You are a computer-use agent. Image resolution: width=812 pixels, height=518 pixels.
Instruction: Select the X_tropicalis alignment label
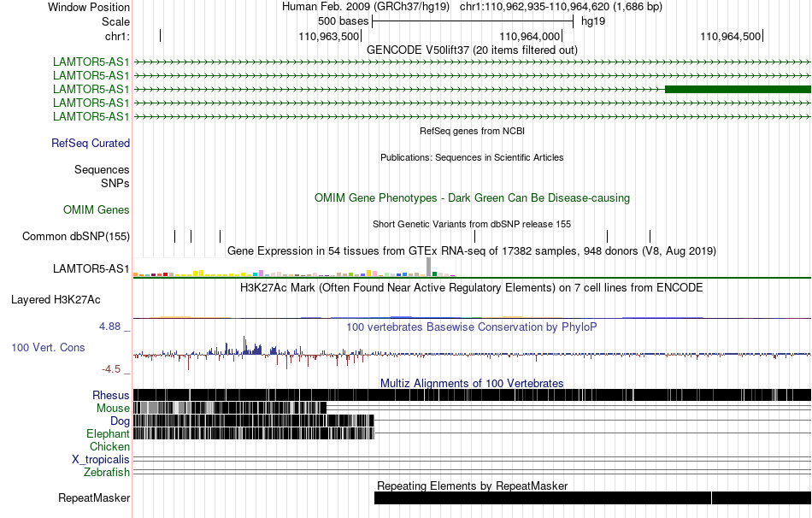pyautogui.click(x=101, y=460)
